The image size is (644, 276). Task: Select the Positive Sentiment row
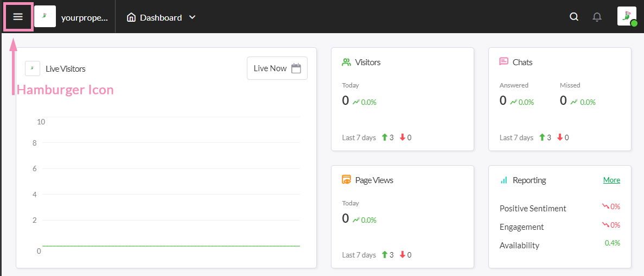[560, 208]
